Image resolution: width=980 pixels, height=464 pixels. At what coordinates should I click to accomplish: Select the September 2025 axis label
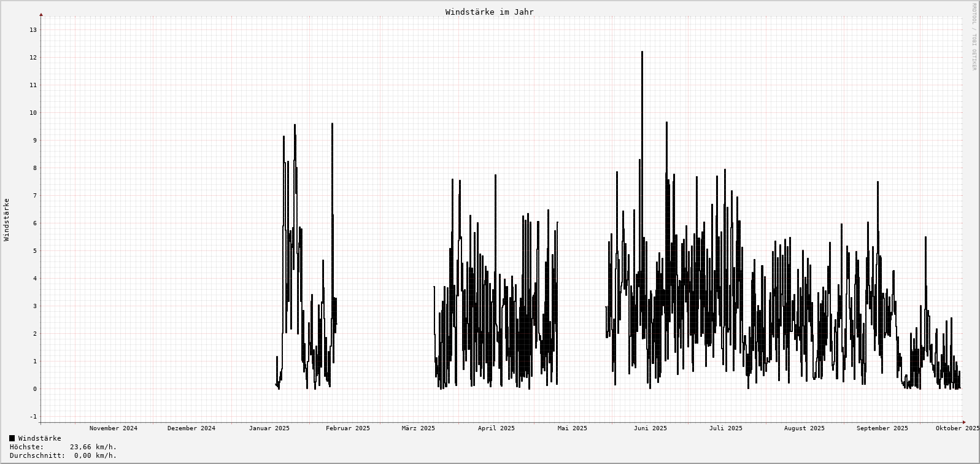pos(882,428)
